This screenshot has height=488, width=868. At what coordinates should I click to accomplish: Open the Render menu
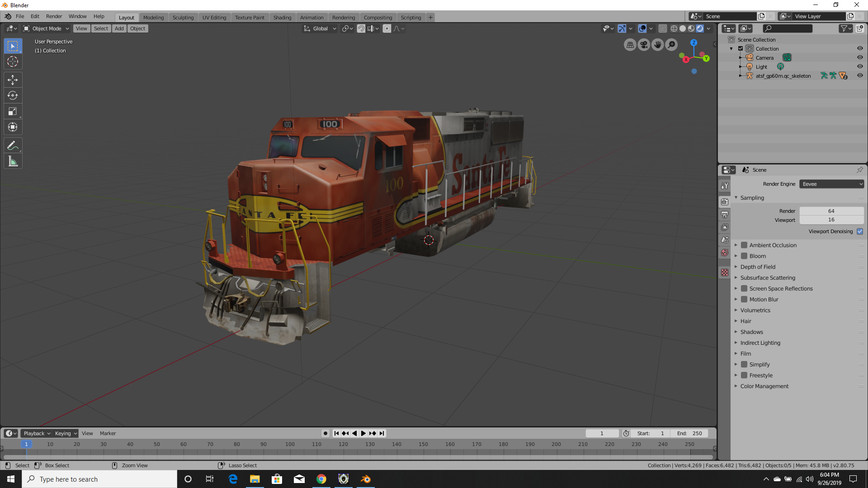pos(54,16)
